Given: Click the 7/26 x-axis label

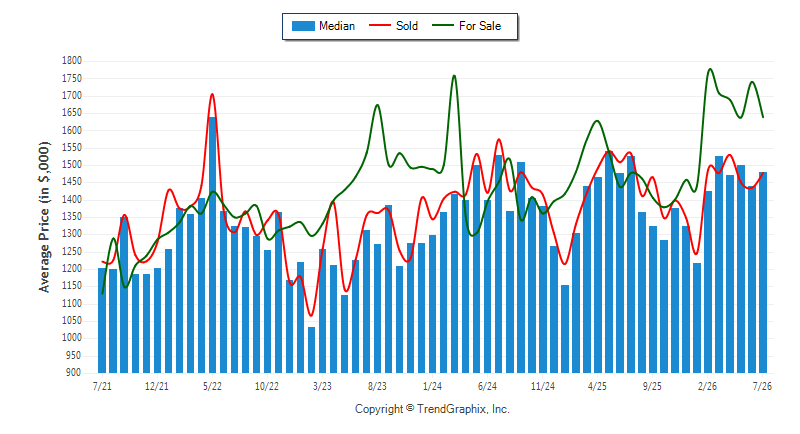Looking at the screenshot, I should tap(762, 386).
